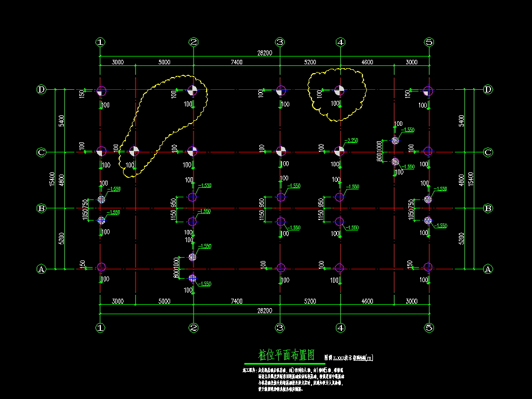
Task: Click the top 28200 overall dimension text
Action: pyautogui.click(x=264, y=53)
